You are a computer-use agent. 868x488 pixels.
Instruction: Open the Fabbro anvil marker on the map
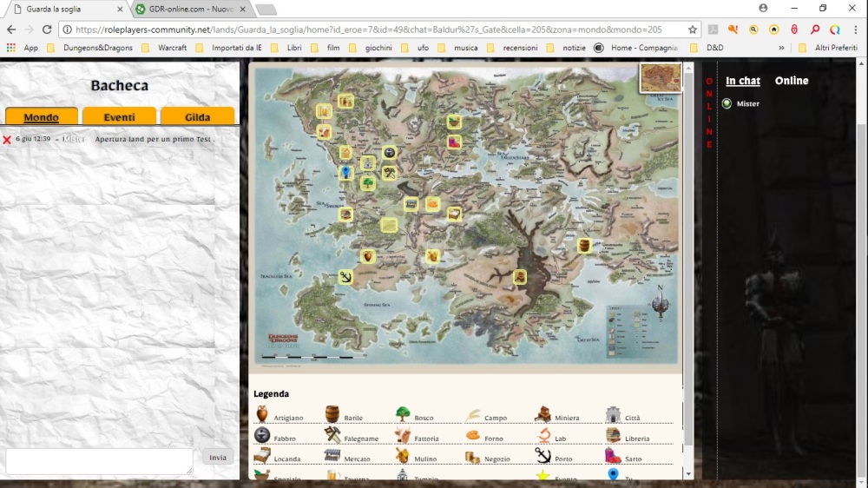coord(390,152)
